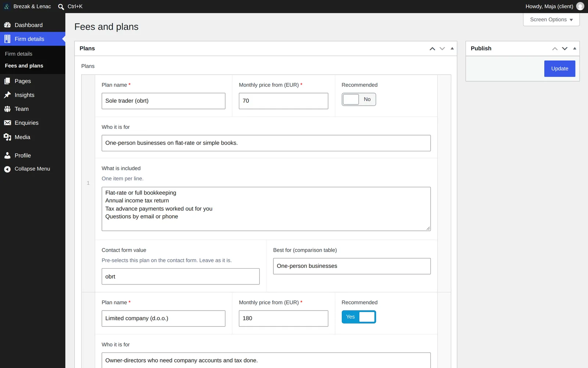
Task: Click the Firm details building icon
Action: [x=7, y=39]
